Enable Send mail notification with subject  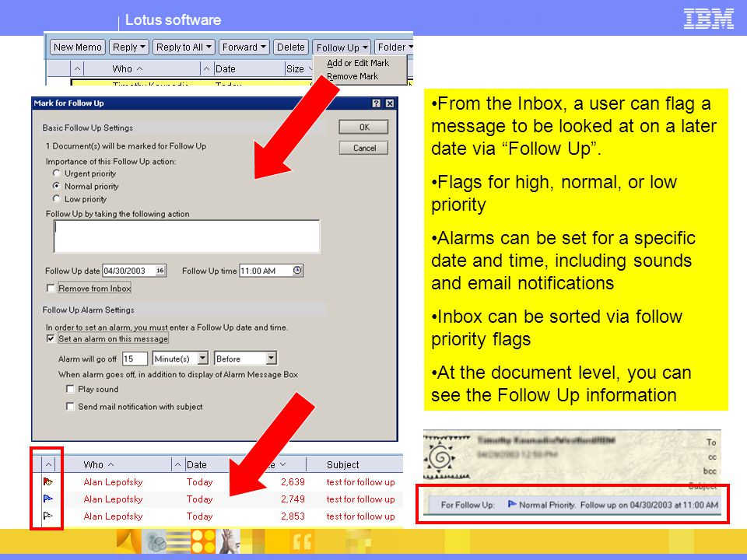[70, 406]
